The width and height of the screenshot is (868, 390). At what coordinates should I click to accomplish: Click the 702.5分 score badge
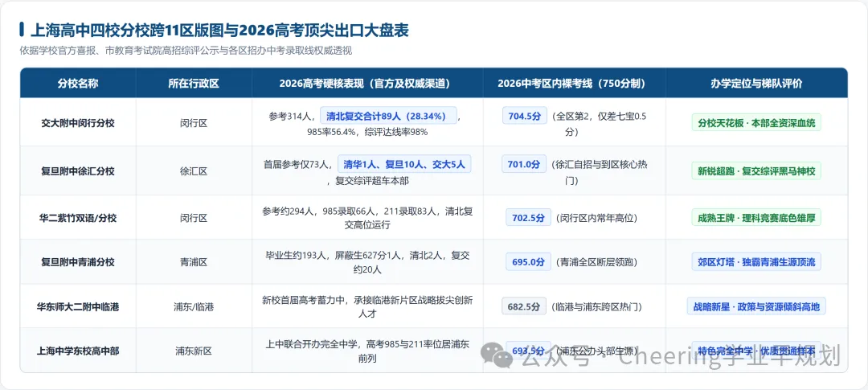click(528, 218)
